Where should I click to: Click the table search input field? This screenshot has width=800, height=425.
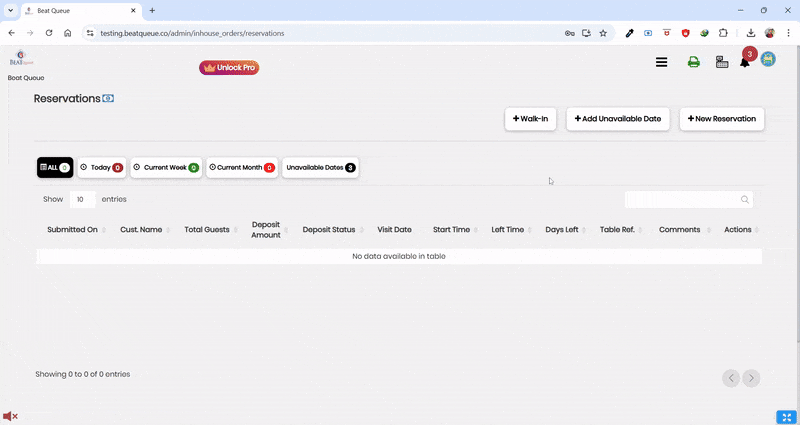pyautogui.click(x=682, y=200)
